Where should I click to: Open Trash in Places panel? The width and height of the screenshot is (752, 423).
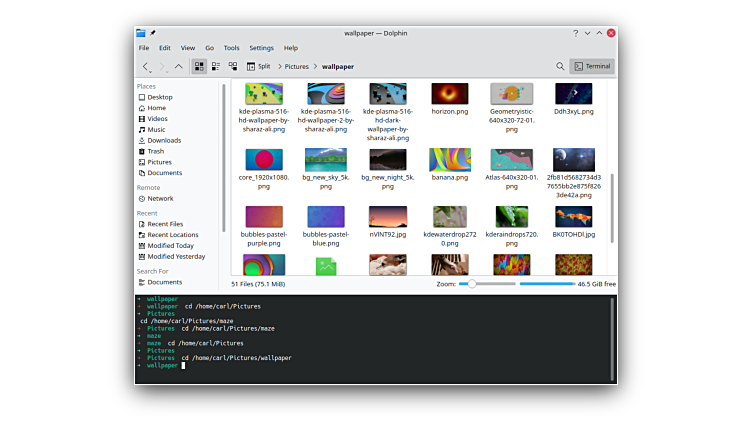point(156,151)
